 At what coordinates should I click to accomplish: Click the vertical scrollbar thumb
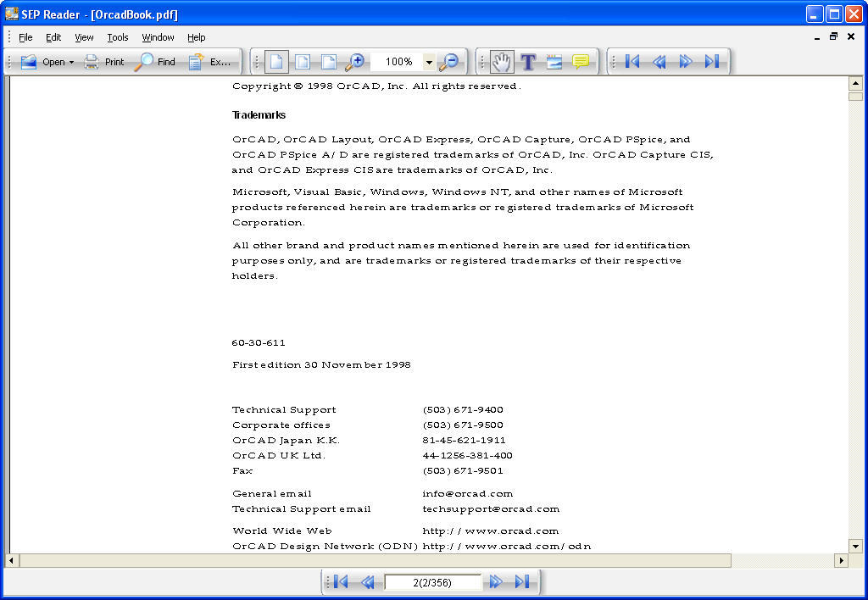855,96
